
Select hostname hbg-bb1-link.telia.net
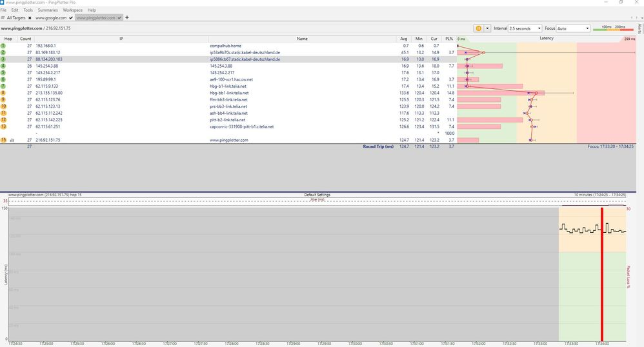229,93
